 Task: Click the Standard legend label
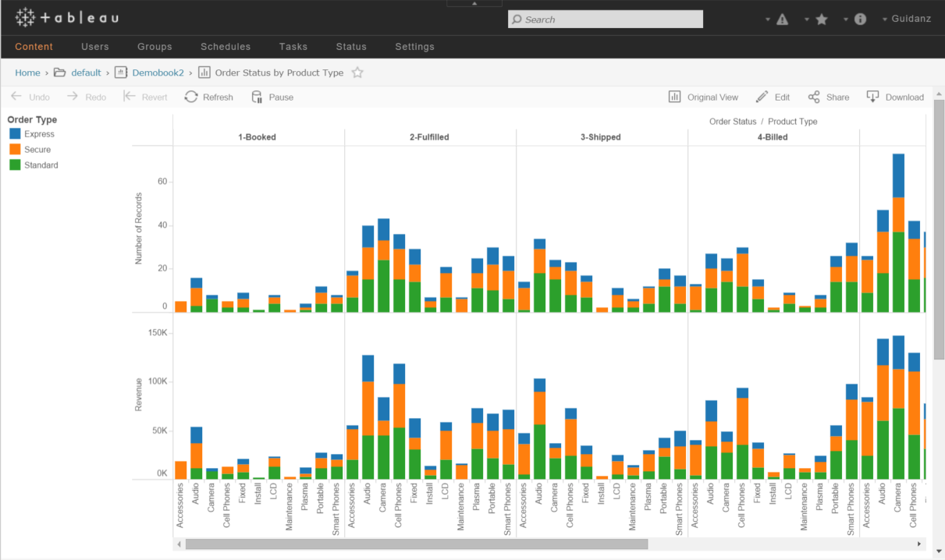41,165
